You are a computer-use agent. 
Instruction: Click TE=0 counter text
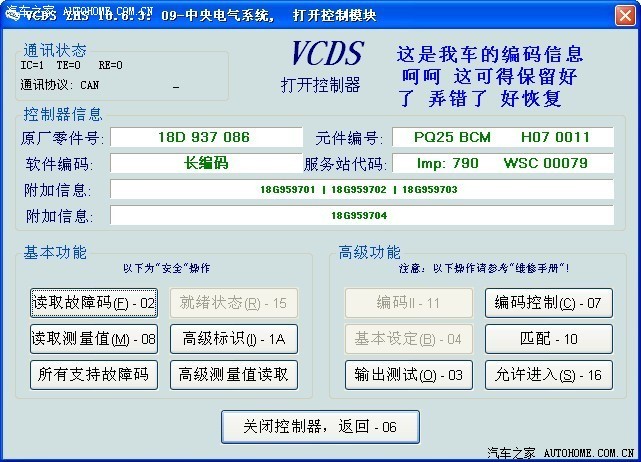69,65
